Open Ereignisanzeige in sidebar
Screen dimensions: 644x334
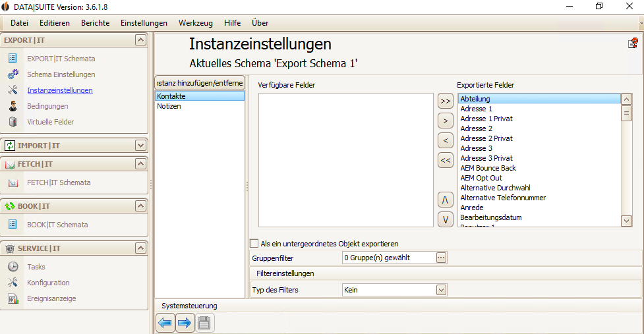(x=51, y=298)
